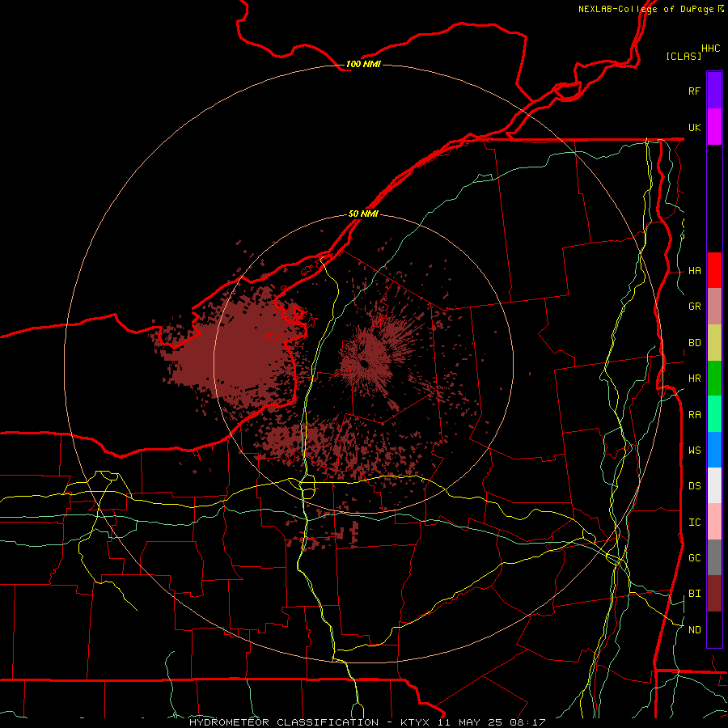The image size is (728, 728).
Task: Click the 'UK' legend label
Action: tap(694, 127)
